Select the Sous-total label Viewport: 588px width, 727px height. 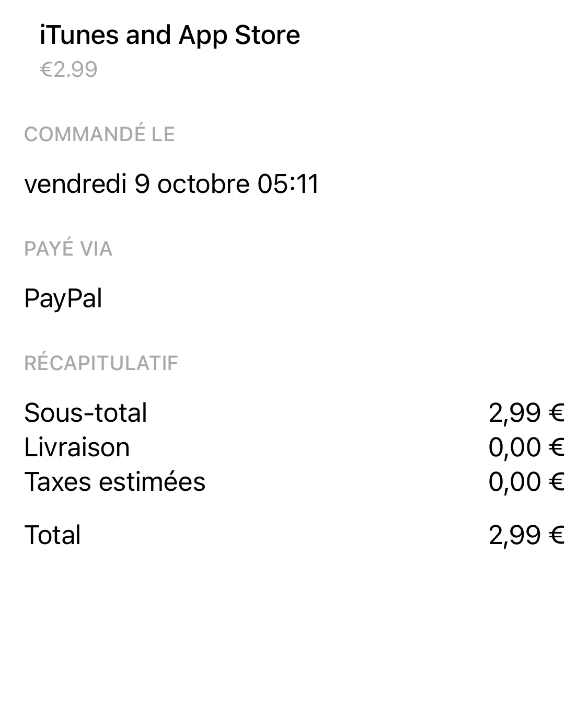[86, 413]
